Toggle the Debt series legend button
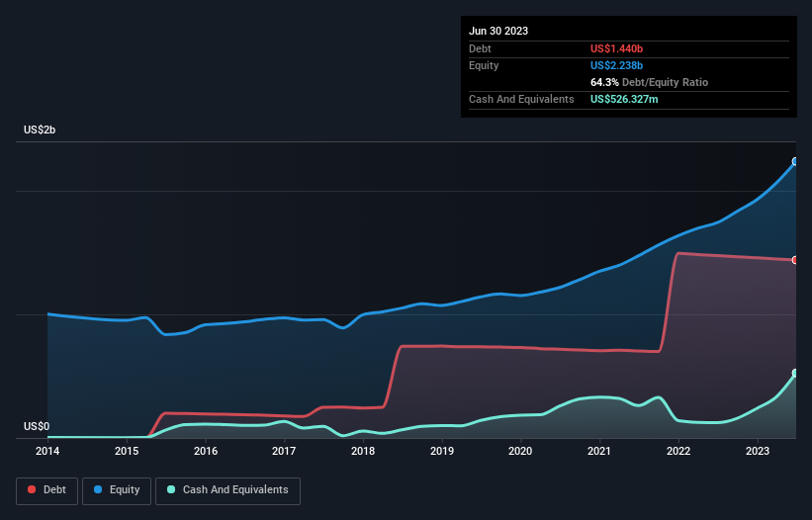 click(x=46, y=490)
